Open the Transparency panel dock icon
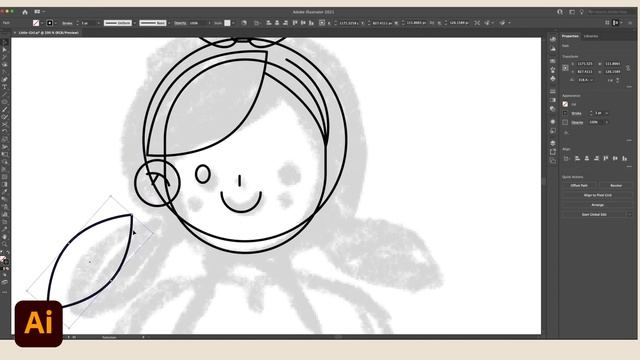 click(x=553, y=109)
